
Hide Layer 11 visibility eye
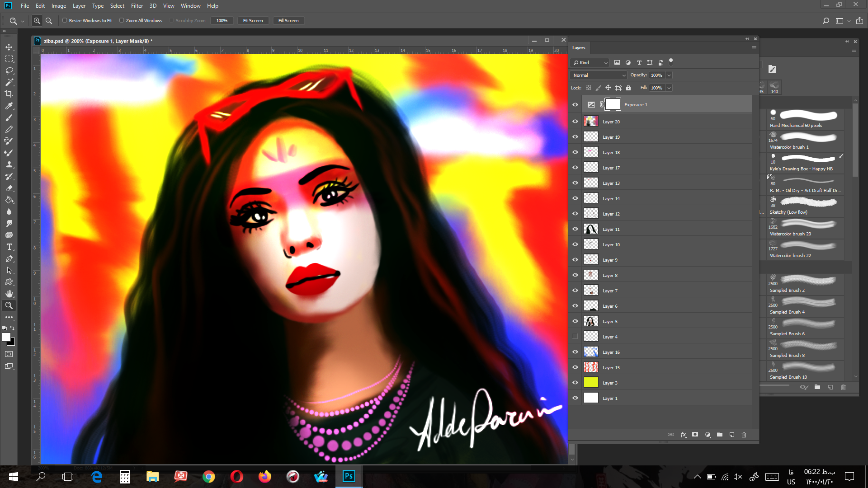575,229
